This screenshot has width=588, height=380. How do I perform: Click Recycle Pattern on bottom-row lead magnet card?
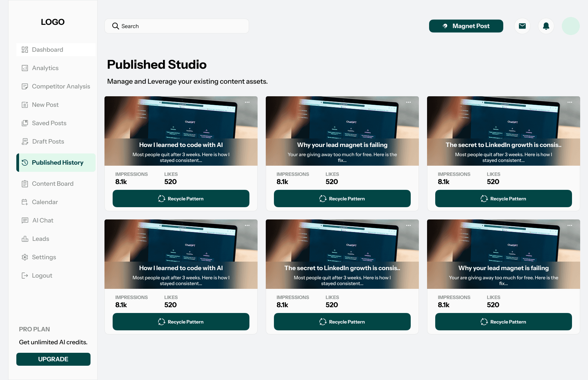click(x=504, y=322)
